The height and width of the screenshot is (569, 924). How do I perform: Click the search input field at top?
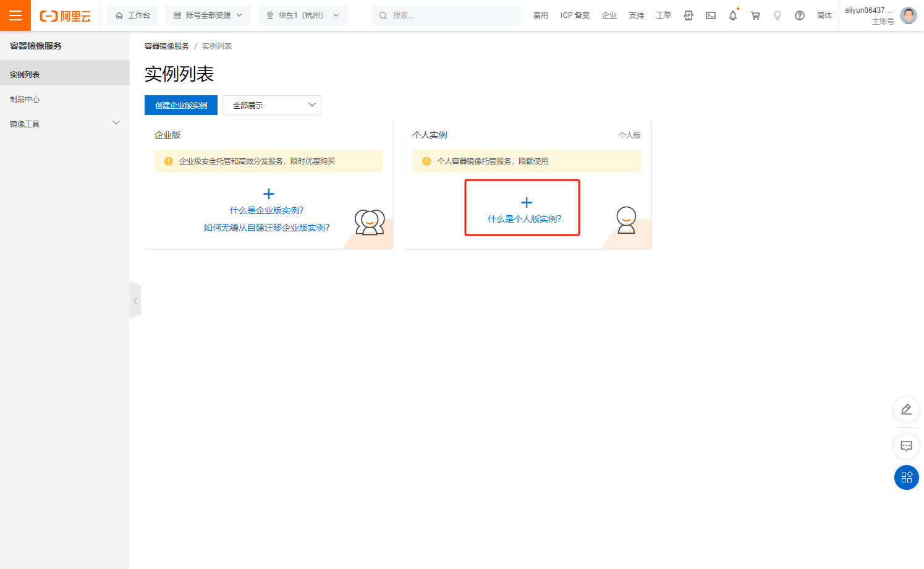(x=445, y=15)
